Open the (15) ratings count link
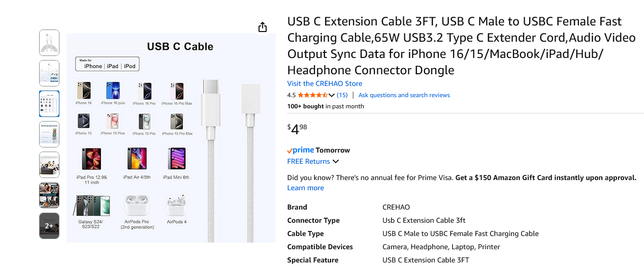 point(342,95)
